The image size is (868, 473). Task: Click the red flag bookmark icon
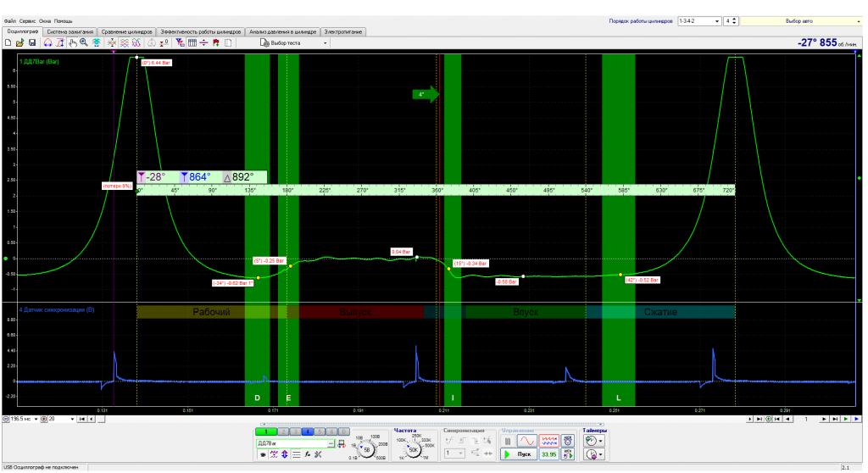216,42
